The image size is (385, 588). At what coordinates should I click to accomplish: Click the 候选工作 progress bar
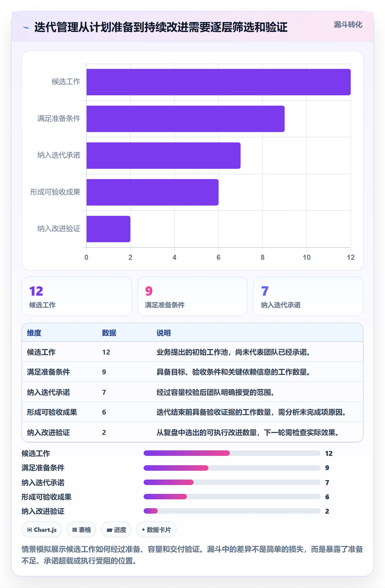click(x=232, y=453)
